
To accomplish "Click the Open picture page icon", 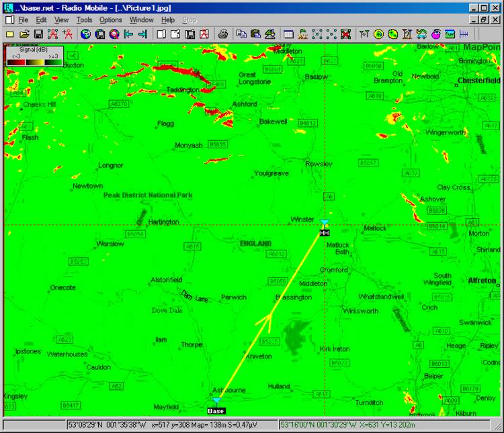I will 175,34.
